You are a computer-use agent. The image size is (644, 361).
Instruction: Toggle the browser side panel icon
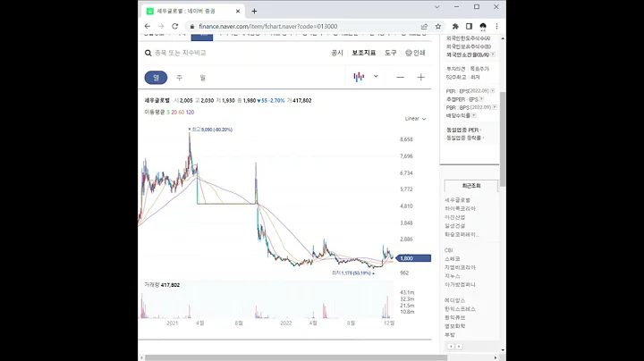[x=469, y=26]
